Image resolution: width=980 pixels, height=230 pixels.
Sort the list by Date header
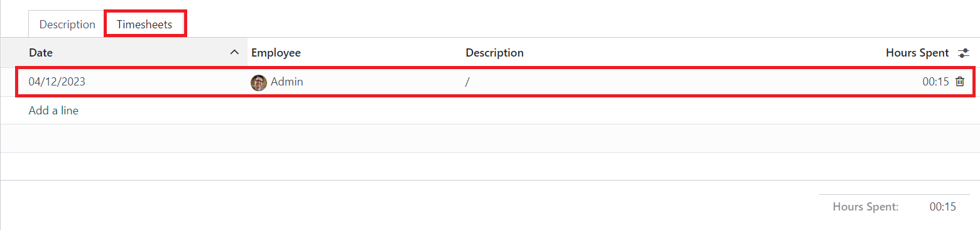41,53
